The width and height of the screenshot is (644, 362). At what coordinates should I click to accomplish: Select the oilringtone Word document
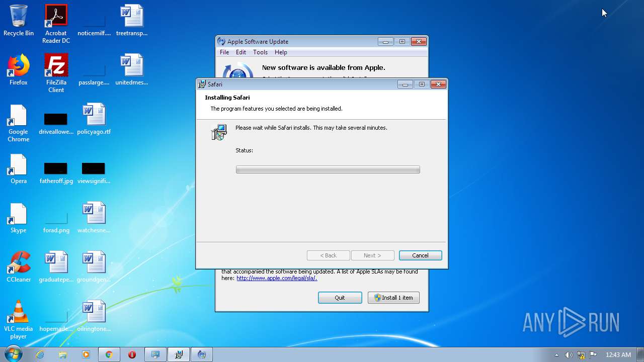[94, 316]
